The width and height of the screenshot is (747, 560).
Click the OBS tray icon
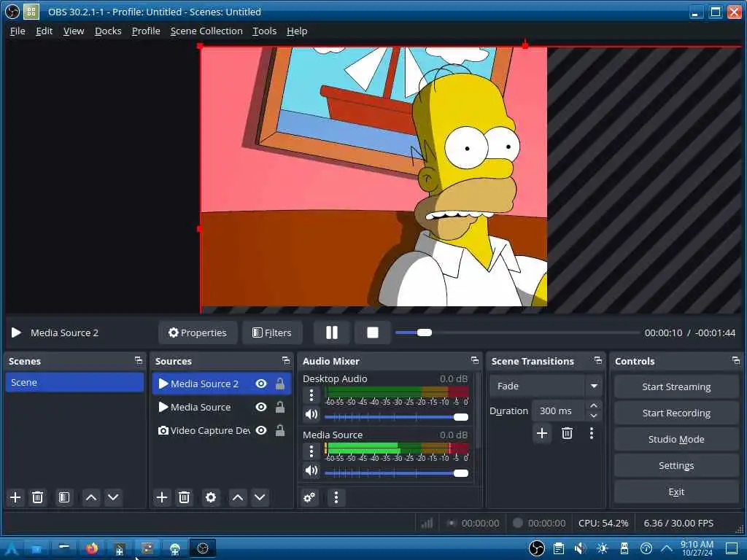[x=536, y=548]
